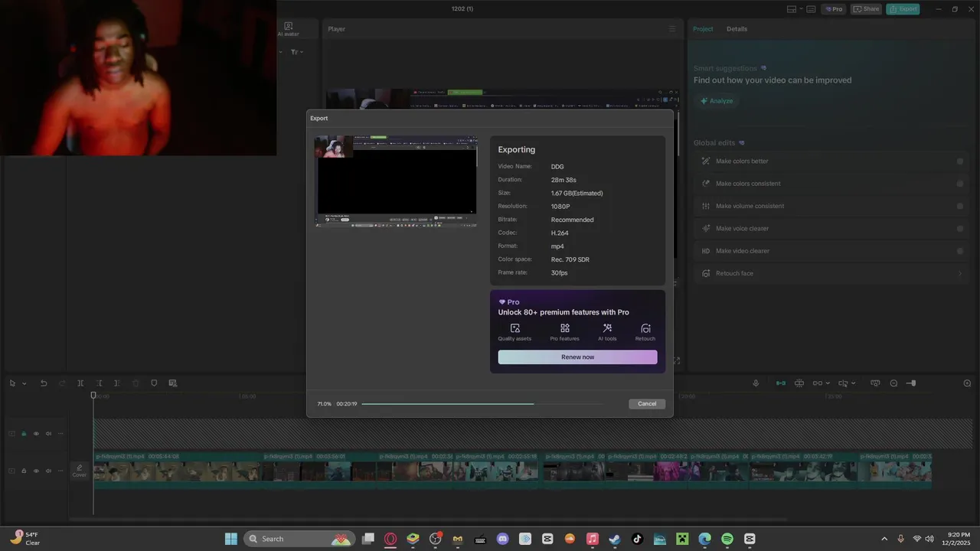
Task: Enable Make video clearer toggle
Action: (x=960, y=251)
